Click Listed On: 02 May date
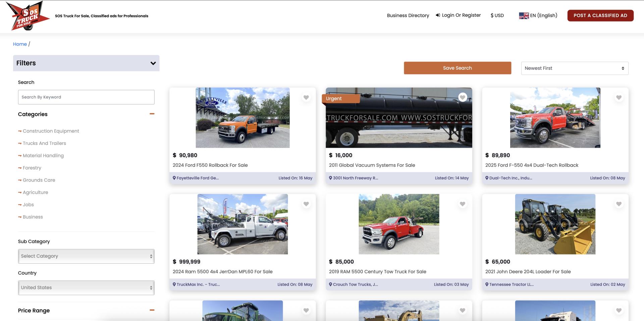The image size is (644, 321). tap(608, 284)
